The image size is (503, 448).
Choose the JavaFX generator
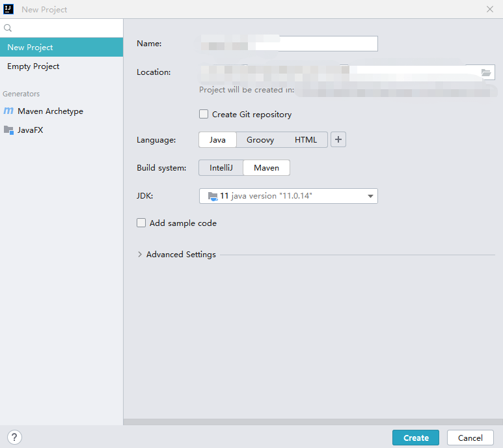coord(61,130)
